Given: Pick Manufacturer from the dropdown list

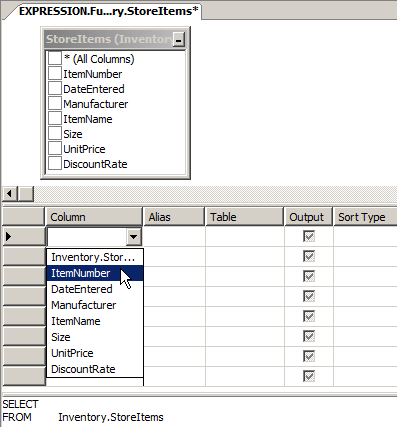Looking at the screenshot, I should click(95, 305).
